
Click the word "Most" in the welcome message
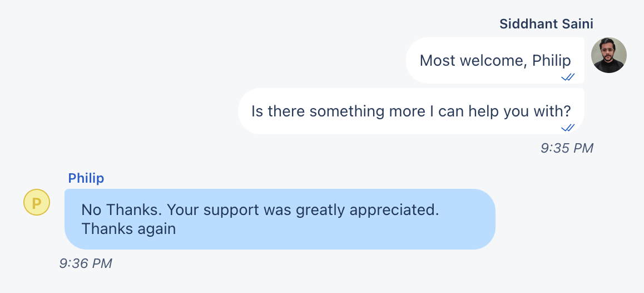click(438, 60)
